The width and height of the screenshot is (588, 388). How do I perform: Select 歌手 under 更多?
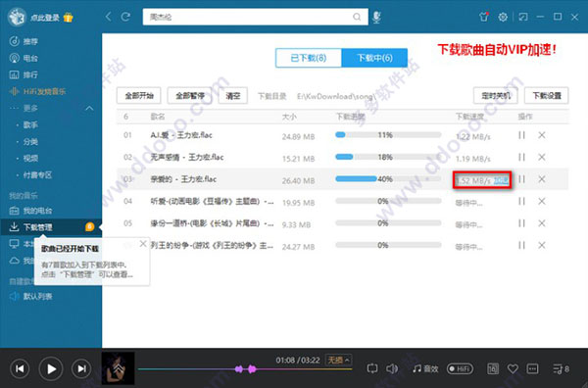(x=30, y=124)
